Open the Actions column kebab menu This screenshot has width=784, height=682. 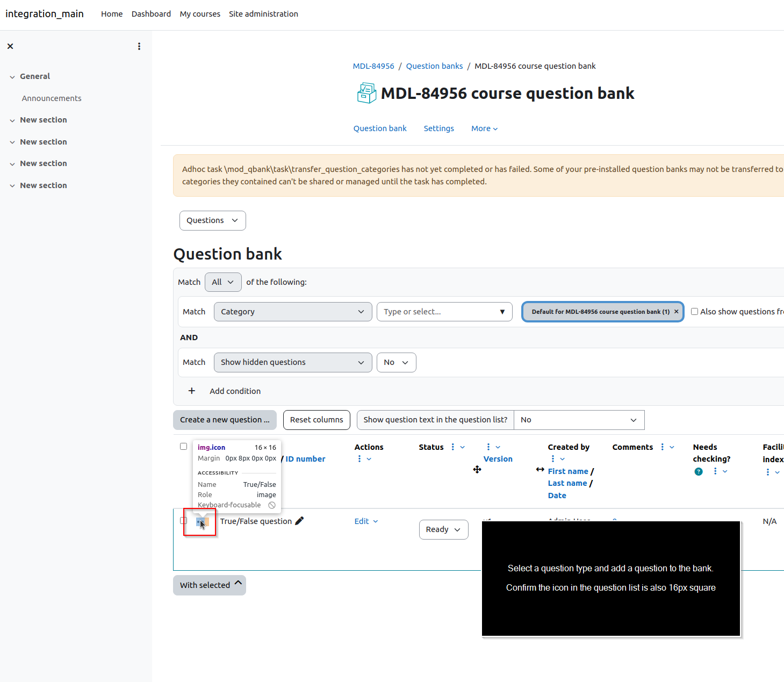(359, 459)
